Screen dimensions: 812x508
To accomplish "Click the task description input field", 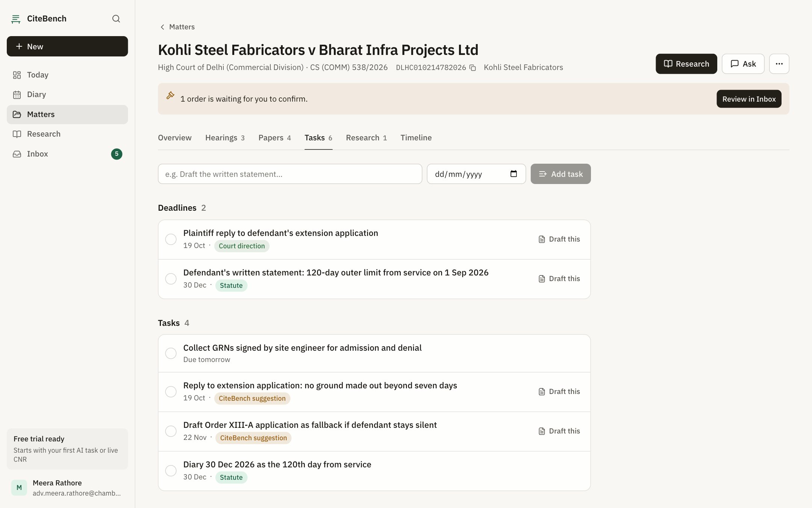I will click(x=290, y=174).
